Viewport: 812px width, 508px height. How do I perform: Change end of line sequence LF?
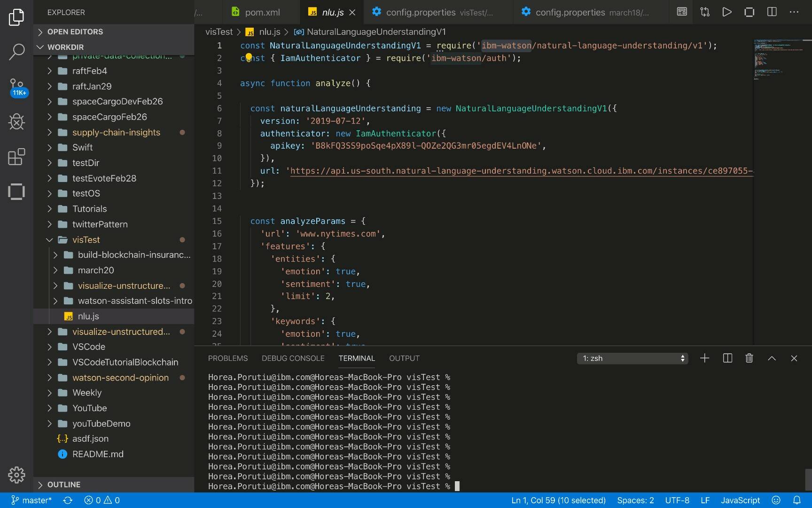705,500
